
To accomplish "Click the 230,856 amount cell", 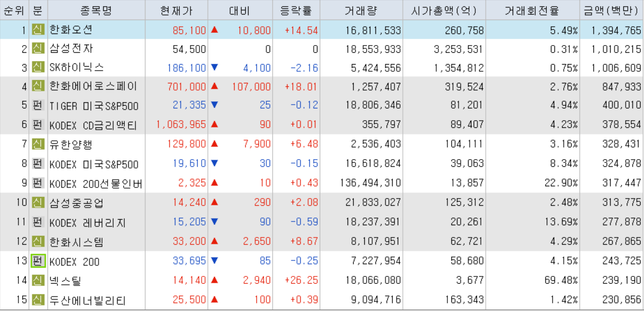I will point(622,300).
